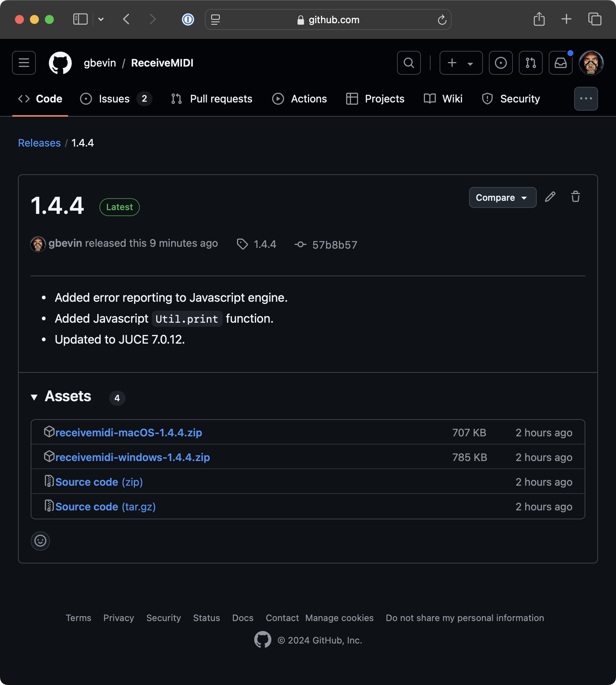Open the Issues shortcut icon in header

click(x=501, y=63)
